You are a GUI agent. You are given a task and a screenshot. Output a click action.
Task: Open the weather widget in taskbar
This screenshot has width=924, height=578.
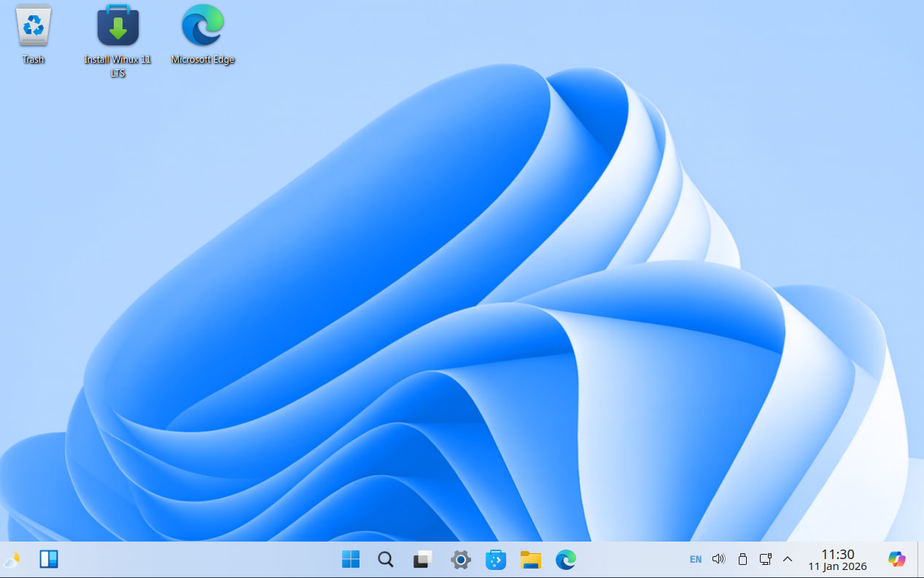12,560
